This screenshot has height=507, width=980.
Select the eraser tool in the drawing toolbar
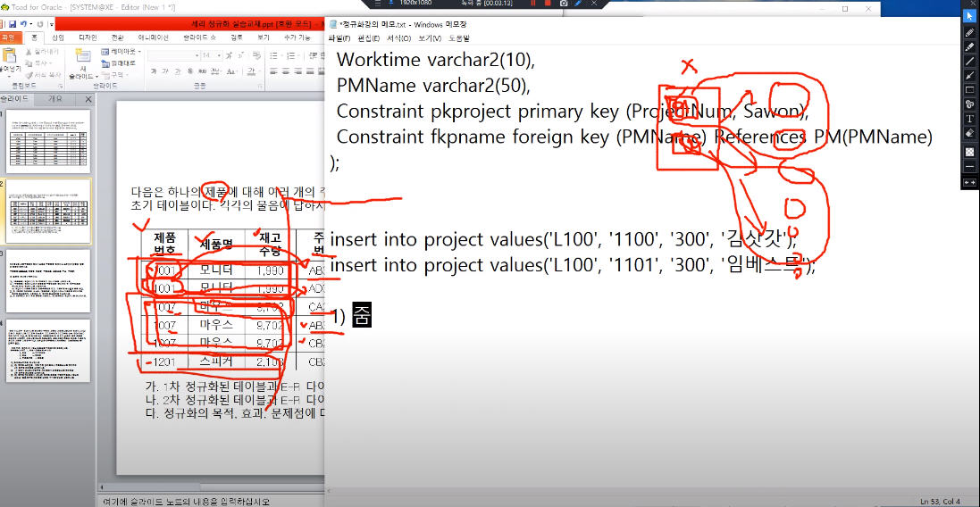970,132
